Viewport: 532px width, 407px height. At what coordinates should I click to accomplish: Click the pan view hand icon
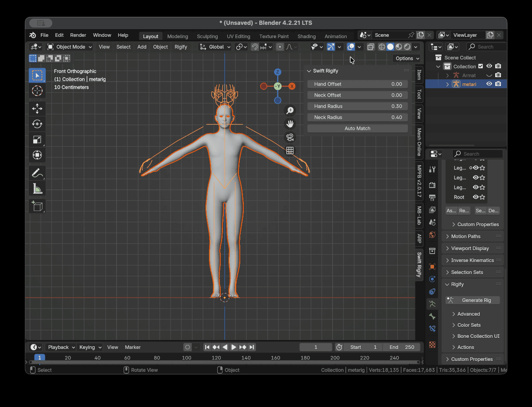point(290,124)
